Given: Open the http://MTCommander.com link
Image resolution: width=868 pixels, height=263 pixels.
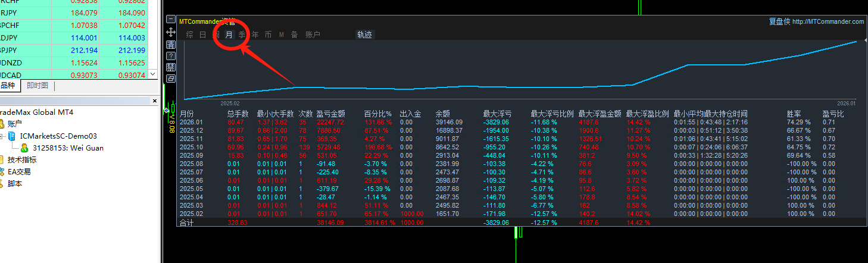Looking at the screenshot, I should pos(828,21).
